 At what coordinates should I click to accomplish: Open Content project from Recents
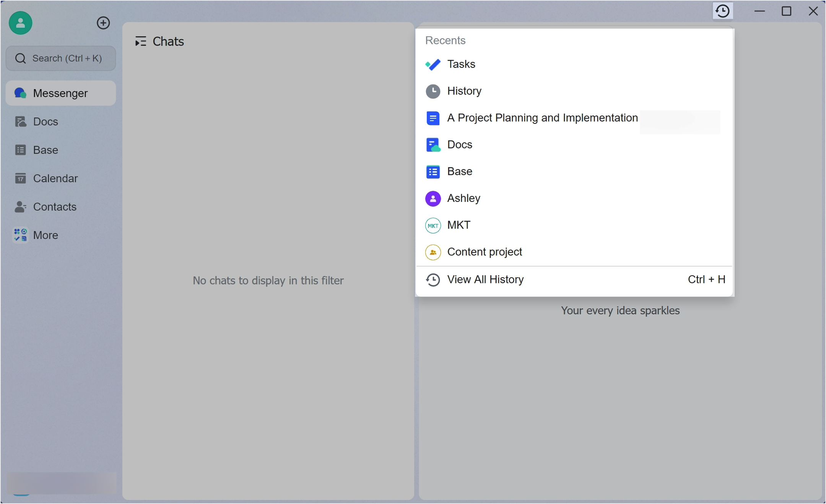click(485, 252)
